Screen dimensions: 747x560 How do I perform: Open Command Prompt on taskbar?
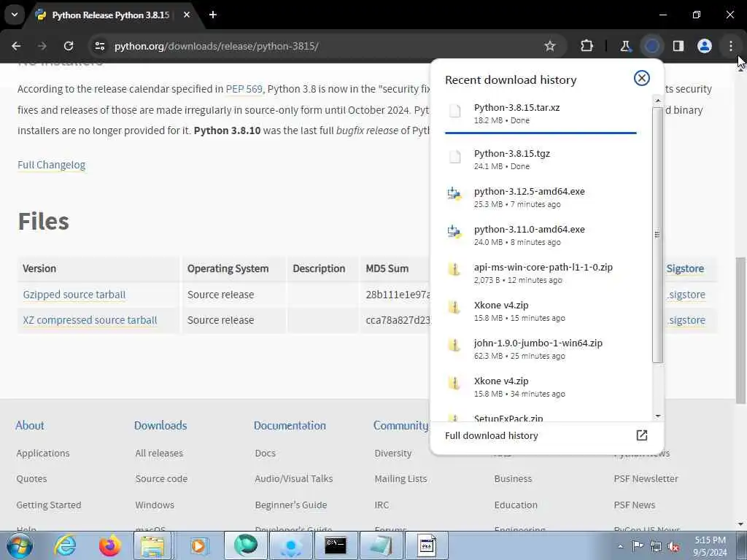(x=336, y=545)
